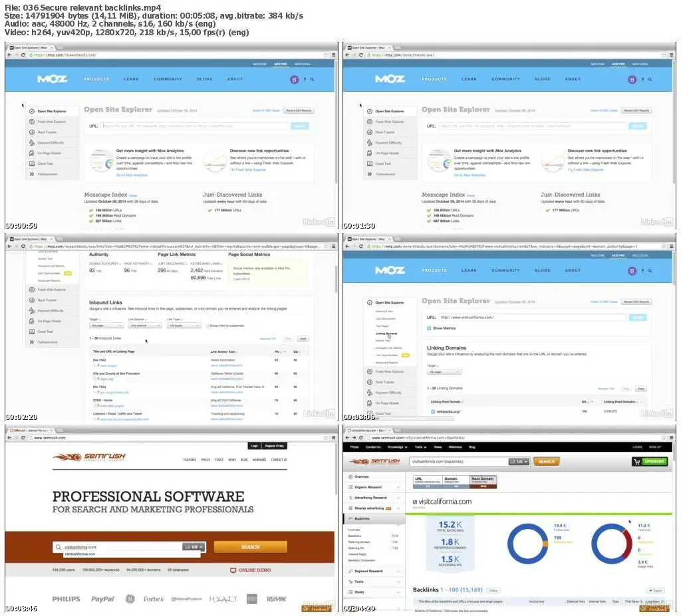Open the Link Source dropdown under Inbound Links
681x616 pixels.
(144, 326)
